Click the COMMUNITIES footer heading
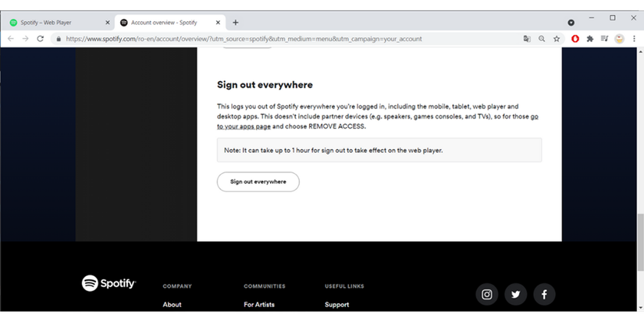Screen dimensions: 644x322 (x=265, y=286)
